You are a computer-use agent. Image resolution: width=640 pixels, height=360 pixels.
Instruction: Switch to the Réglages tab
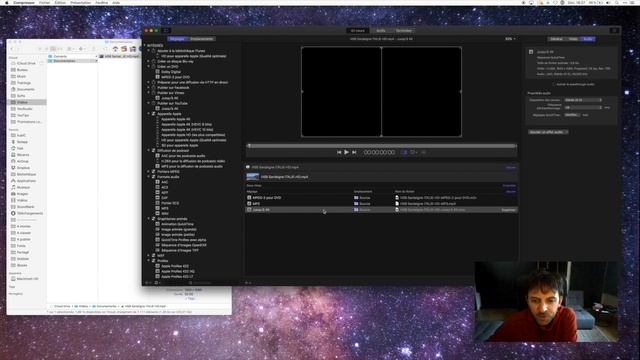(x=177, y=39)
